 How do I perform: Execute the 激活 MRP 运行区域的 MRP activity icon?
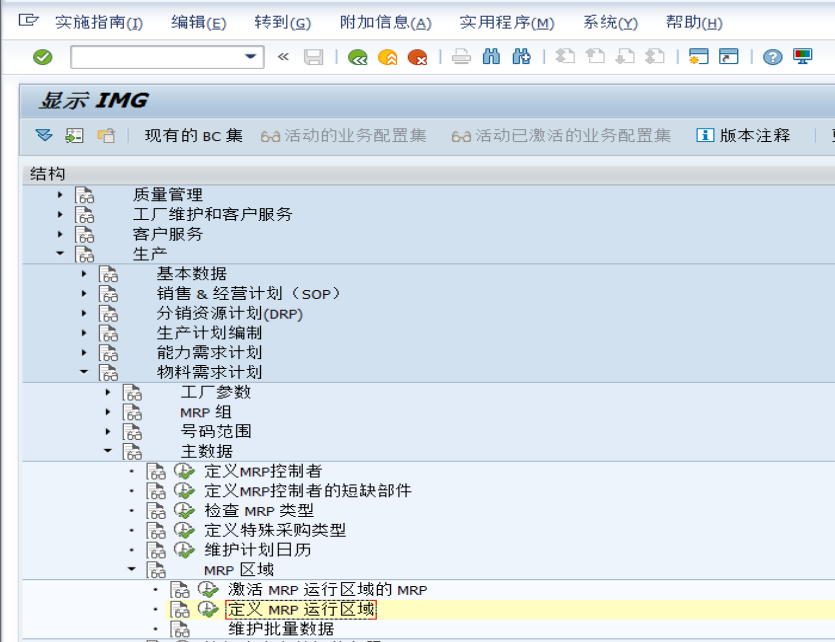208,590
